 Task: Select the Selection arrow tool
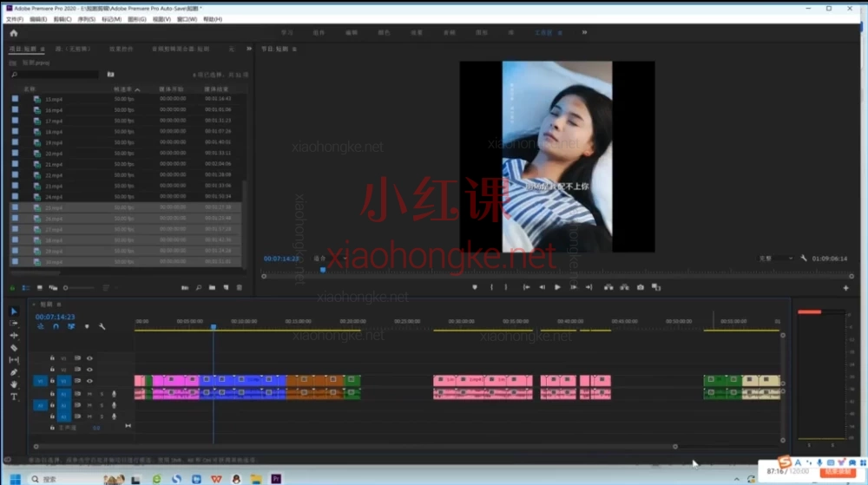click(14, 311)
